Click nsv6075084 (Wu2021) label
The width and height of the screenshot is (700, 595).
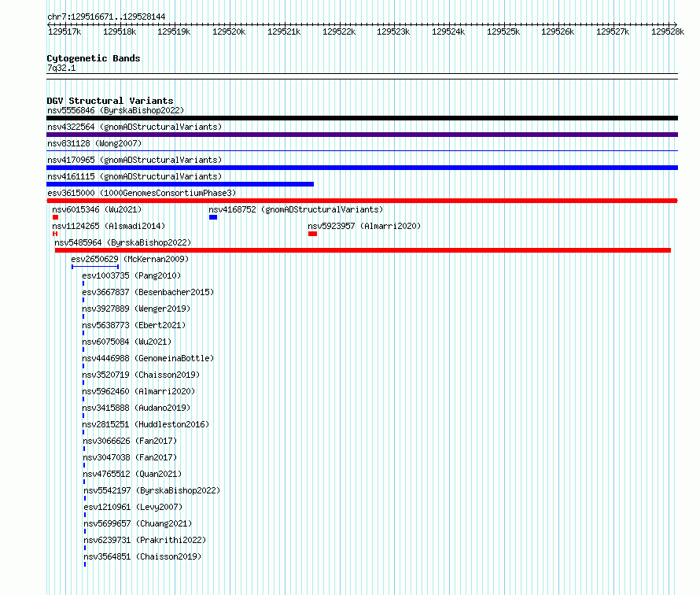point(127,342)
